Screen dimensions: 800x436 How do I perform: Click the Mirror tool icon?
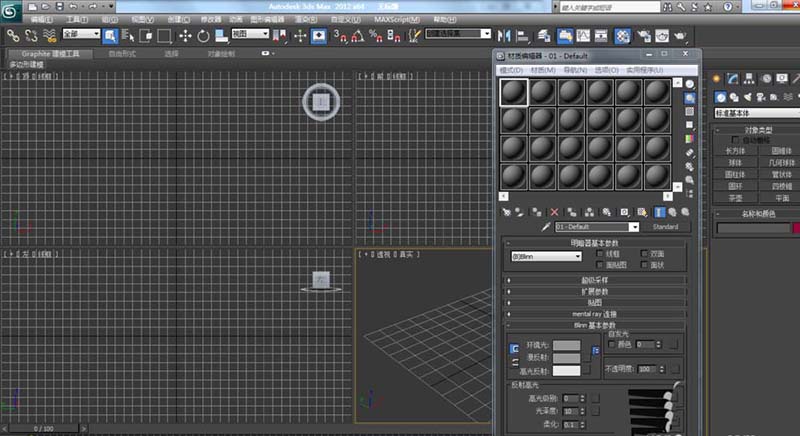tap(504, 36)
